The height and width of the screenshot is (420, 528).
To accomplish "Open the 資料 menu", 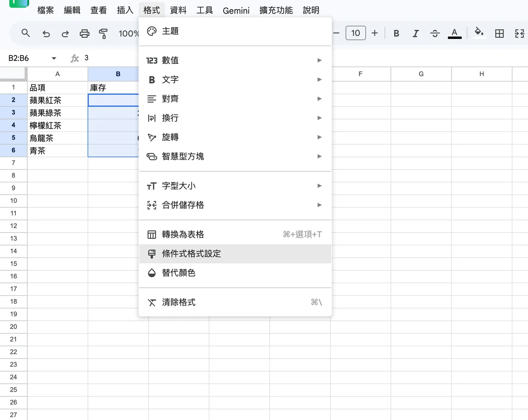I will 178,10.
